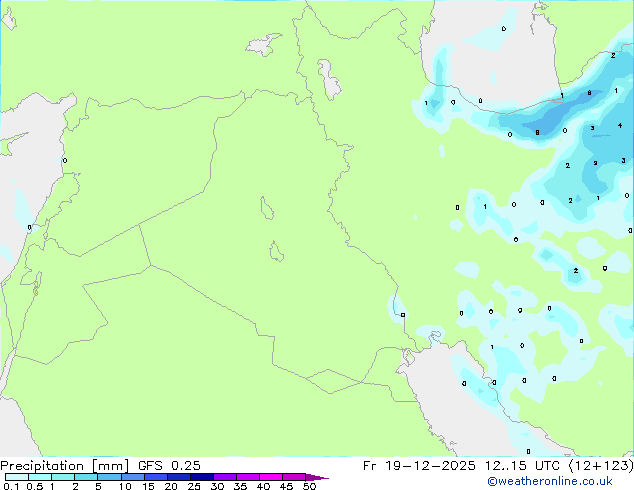Pick the 15–20 mm blue legend swatch
This screenshot has width=634, height=490.
pos(156,477)
